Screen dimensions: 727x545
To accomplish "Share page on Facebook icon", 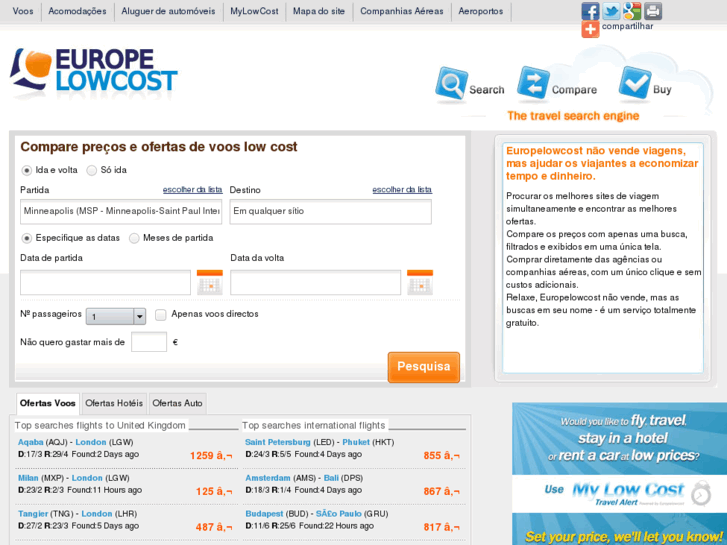I will pyautogui.click(x=590, y=11).
